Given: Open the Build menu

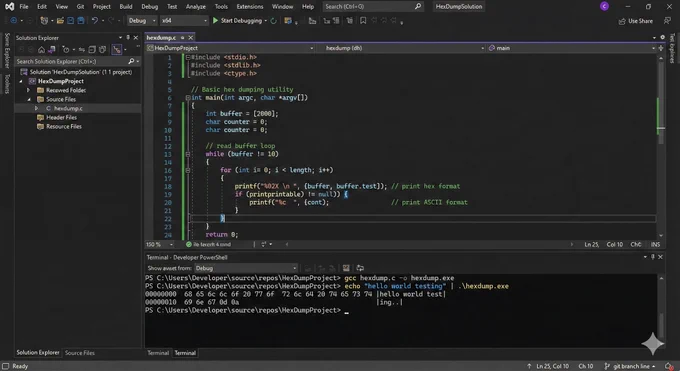Looking at the screenshot, I should tap(126, 7).
